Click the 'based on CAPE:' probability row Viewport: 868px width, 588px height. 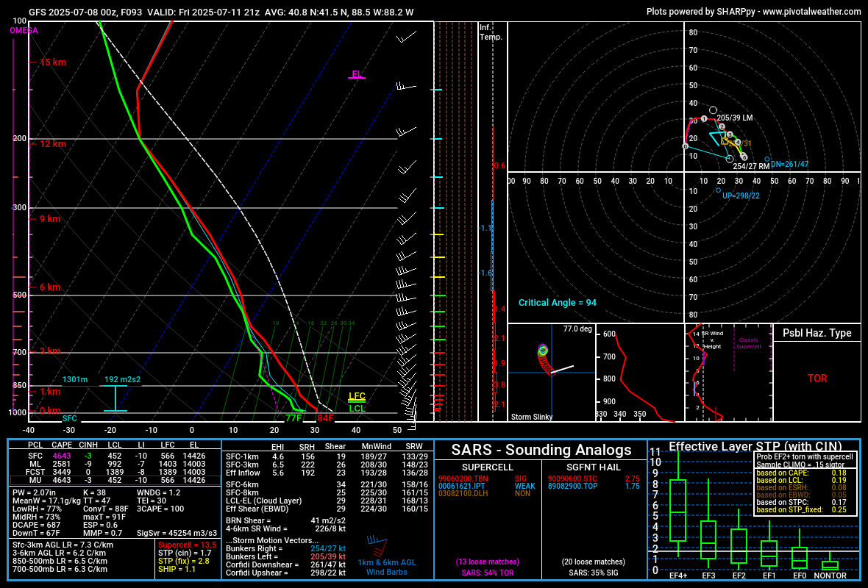tap(801, 473)
